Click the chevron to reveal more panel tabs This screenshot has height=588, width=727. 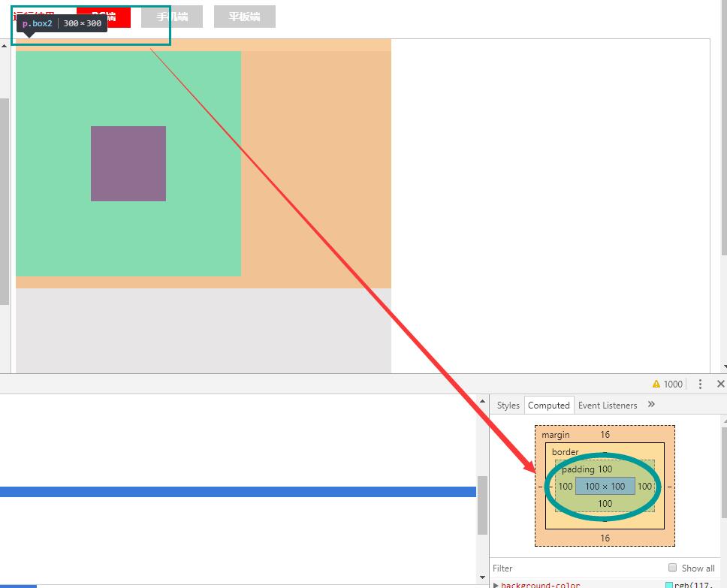coord(650,405)
